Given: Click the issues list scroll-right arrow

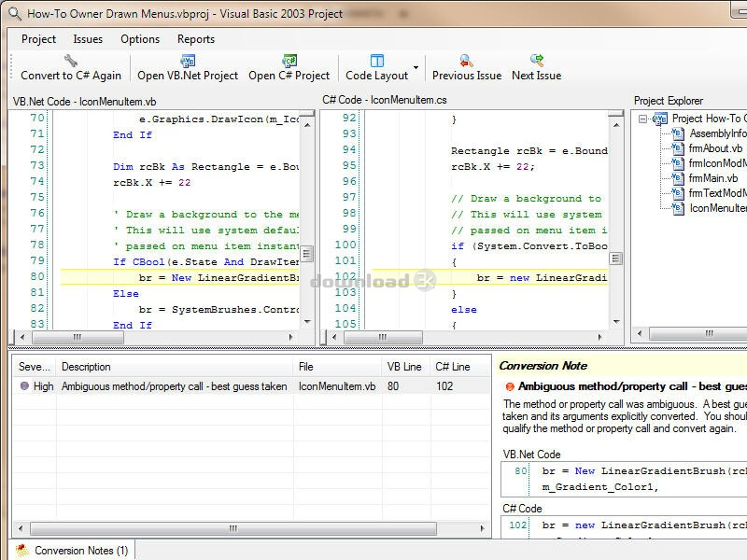Looking at the screenshot, I should click(x=482, y=528).
